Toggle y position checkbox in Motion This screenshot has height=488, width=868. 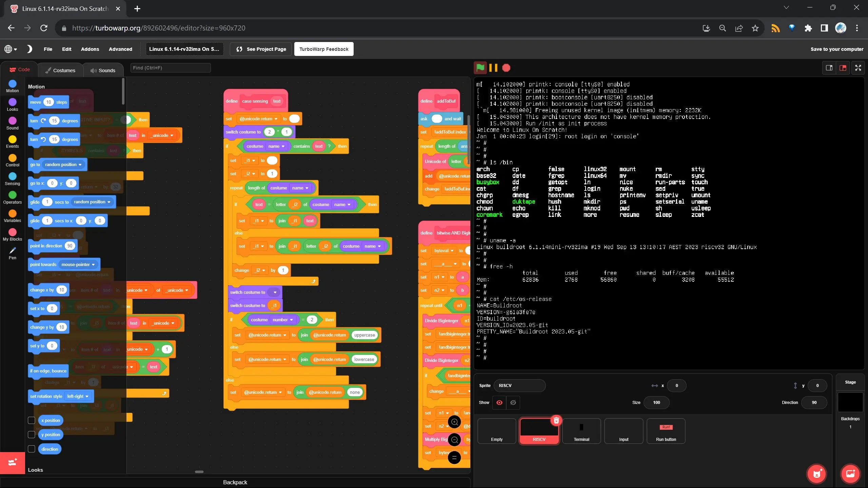32,434
